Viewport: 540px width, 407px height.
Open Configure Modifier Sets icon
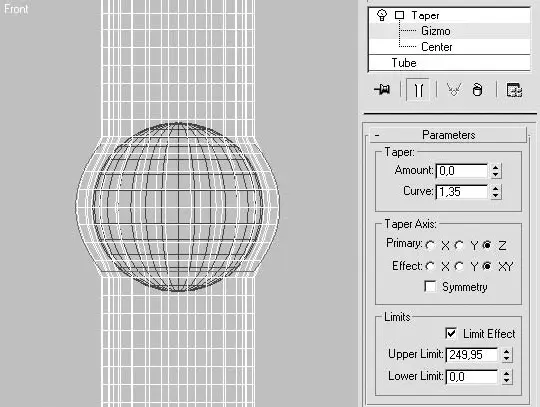(x=514, y=90)
